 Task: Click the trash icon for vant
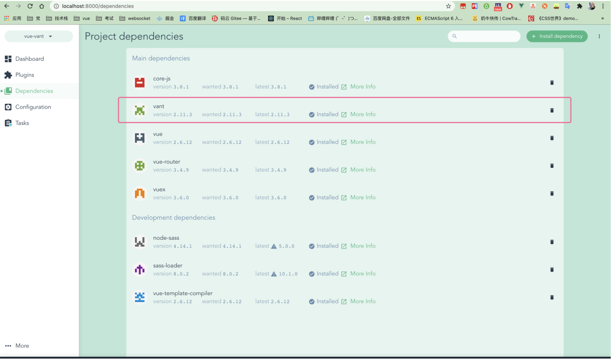(x=552, y=110)
